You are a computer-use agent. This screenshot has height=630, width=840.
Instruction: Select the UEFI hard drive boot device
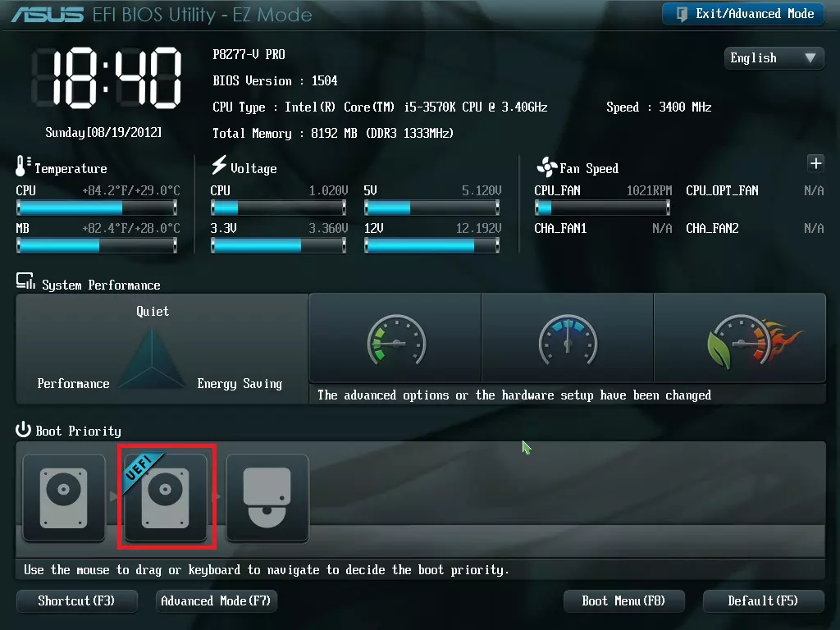tap(166, 498)
